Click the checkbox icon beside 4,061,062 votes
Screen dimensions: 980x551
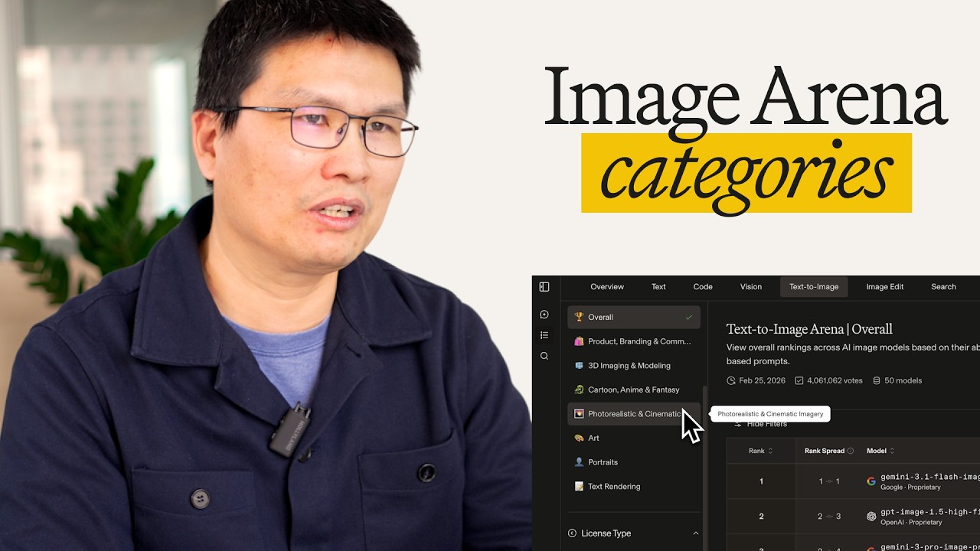pos(799,380)
